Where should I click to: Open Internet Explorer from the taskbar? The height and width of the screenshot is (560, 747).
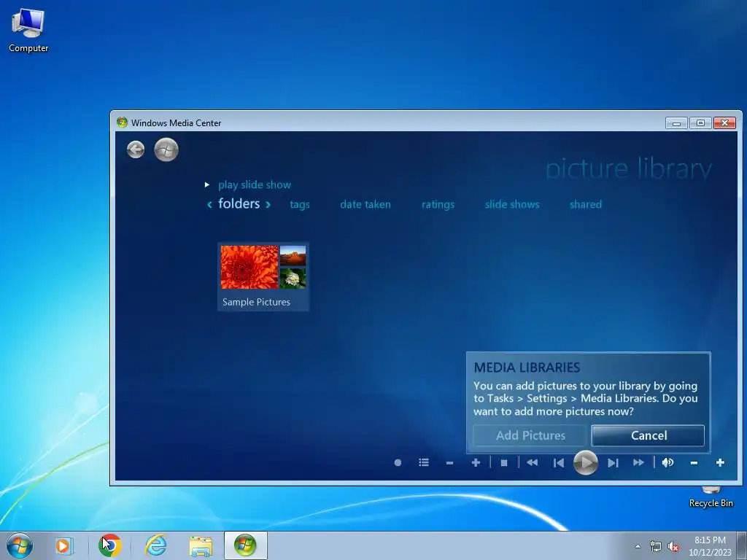[x=156, y=545]
